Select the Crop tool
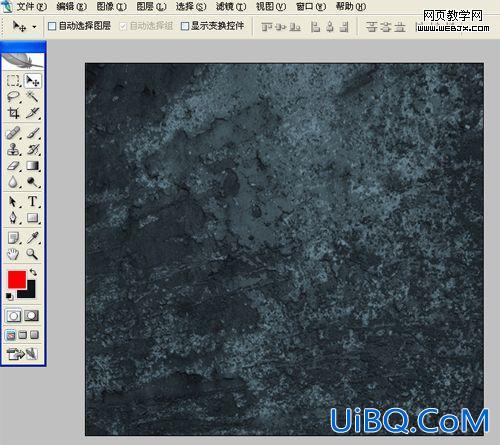 [13, 113]
